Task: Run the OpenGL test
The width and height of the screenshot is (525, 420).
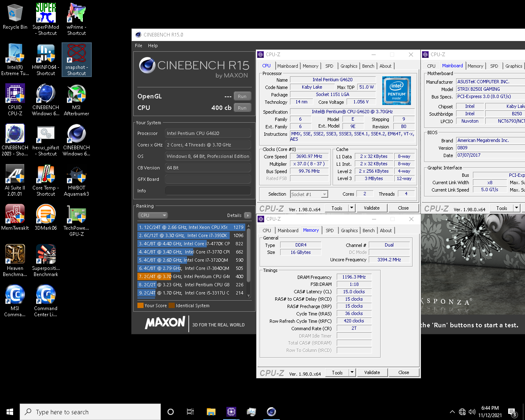Action: pyautogui.click(x=242, y=96)
